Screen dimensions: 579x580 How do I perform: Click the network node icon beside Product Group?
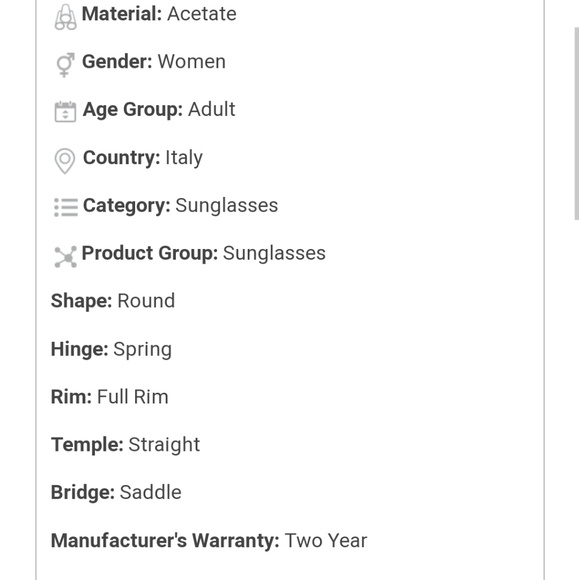coord(65,257)
